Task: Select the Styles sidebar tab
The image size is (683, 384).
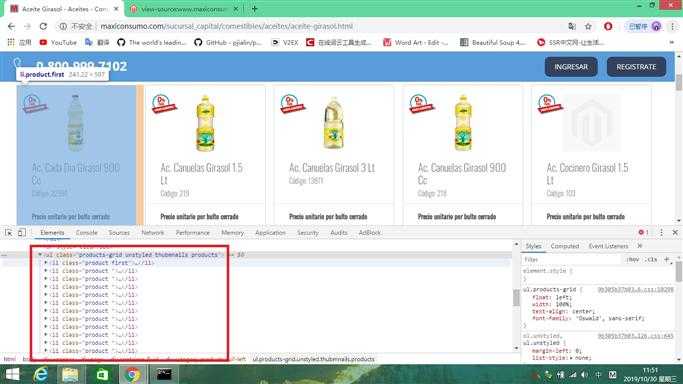Action: click(x=533, y=246)
